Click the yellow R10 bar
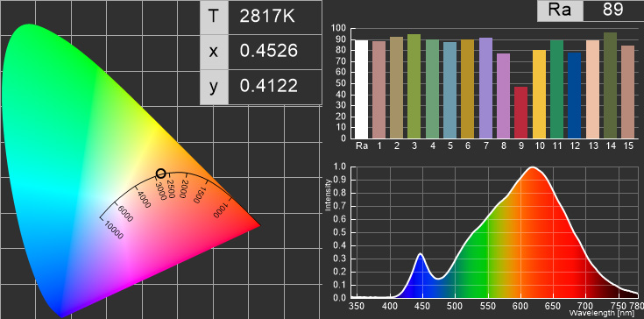Image resolution: width=644 pixels, height=319 pixels. pos(539,94)
